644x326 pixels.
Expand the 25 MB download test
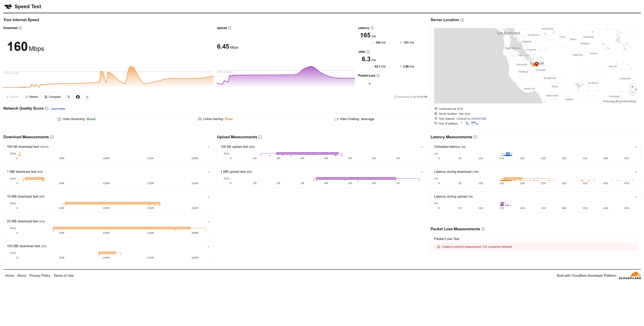tap(209, 222)
